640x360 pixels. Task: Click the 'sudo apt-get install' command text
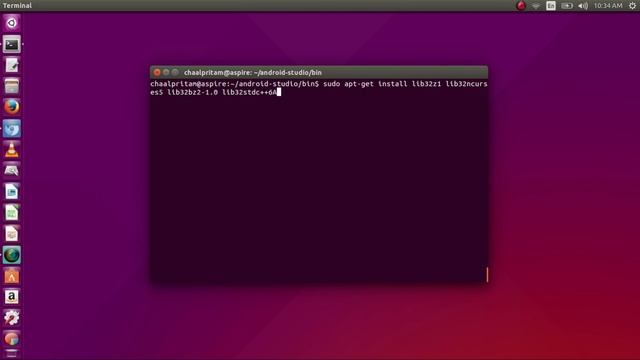[365, 84]
